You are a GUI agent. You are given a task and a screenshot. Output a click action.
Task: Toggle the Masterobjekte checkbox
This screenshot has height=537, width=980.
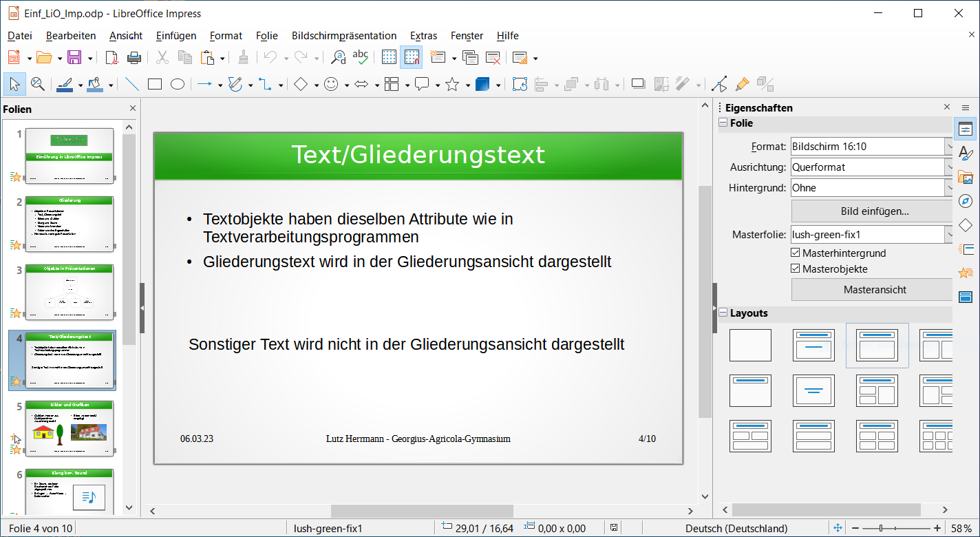tap(796, 269)
